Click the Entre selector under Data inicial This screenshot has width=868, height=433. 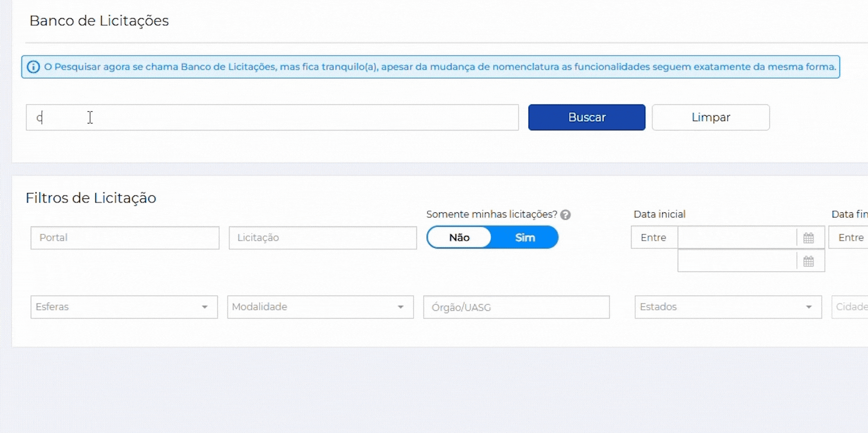pyautogui.click(x=654, y=238)
